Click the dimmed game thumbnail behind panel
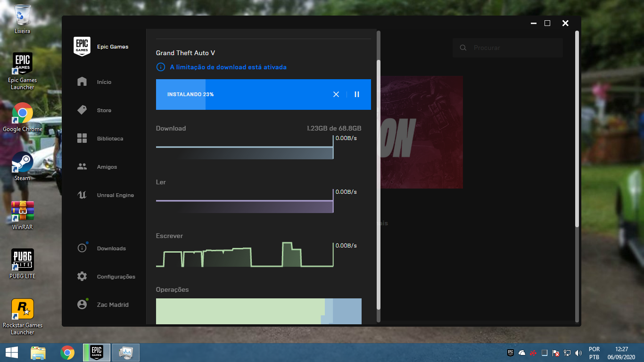 click(421, 132)
